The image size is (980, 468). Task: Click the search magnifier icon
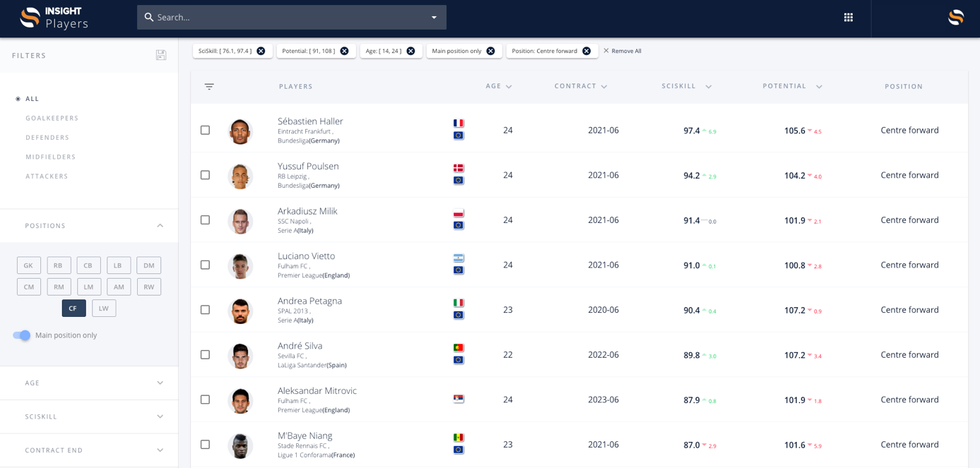tap(149, 17)
